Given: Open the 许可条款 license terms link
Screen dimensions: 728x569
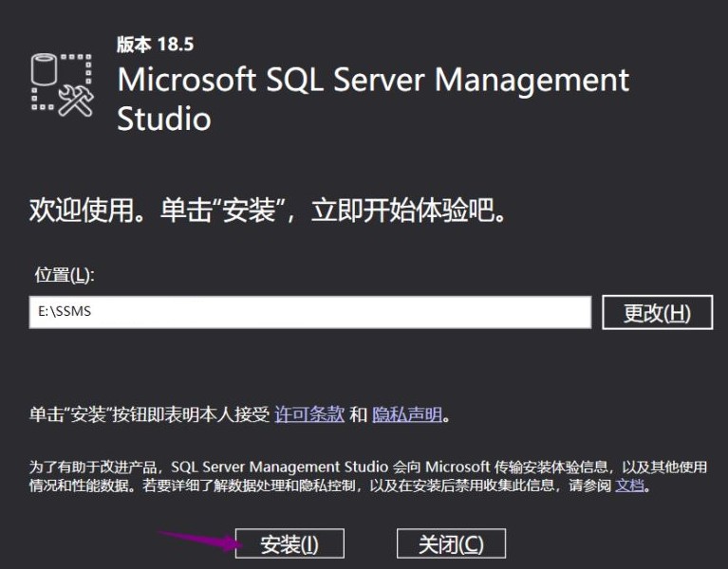Looking at the screenshot, I should click(309, 414).
